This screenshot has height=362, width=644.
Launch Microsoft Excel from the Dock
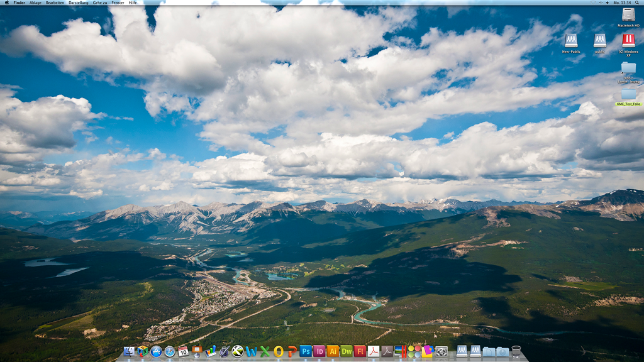265,351
